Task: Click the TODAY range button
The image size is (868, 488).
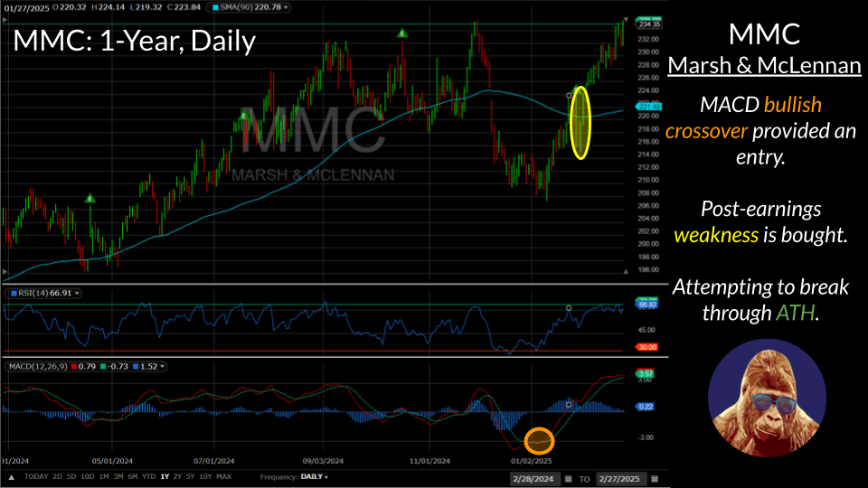Action: (x=35, y=476)
